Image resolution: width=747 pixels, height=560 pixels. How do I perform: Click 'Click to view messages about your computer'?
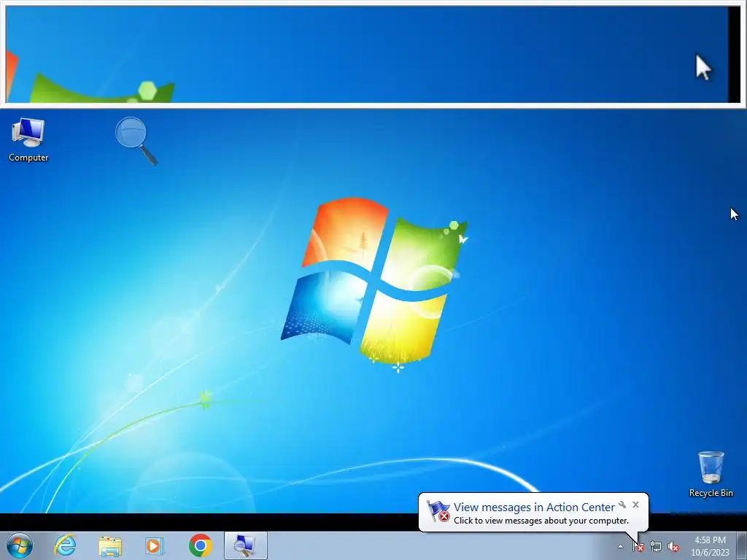tap(541, 521)
